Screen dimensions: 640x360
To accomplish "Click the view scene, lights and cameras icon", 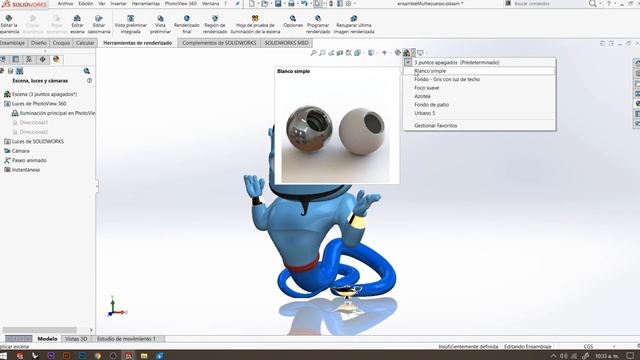I will click(19, 71).
